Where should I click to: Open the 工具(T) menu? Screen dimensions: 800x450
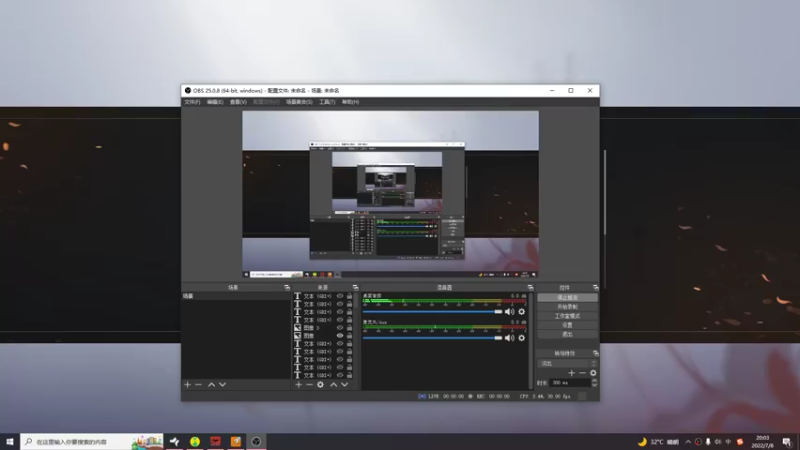(327, 102)
